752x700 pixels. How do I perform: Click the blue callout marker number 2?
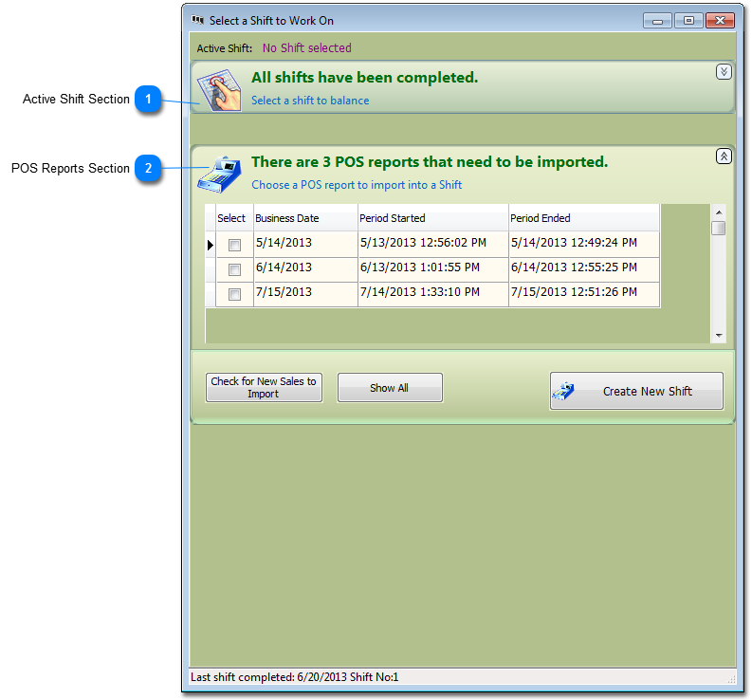[x=147, y=168]
